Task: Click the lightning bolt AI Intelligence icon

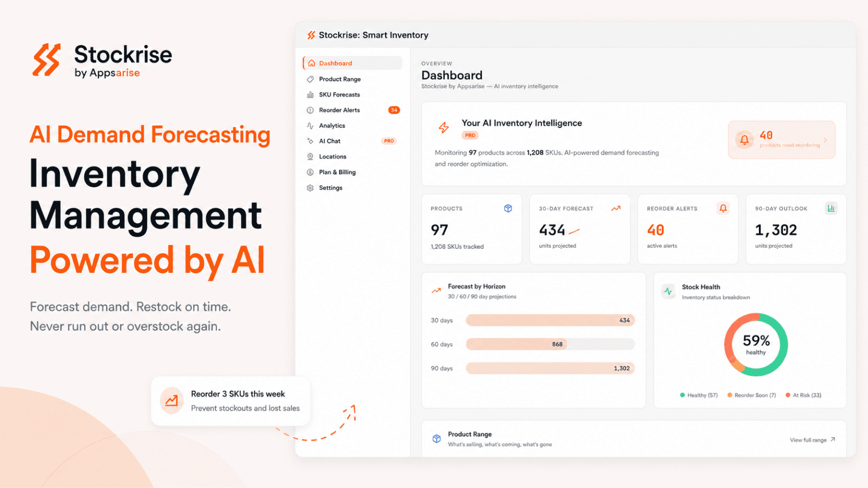Action: point(444,127)
